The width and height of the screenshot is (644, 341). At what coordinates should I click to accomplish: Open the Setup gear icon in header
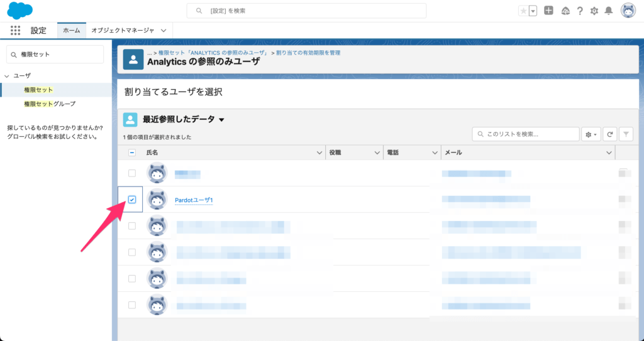(x=594, y=11)
